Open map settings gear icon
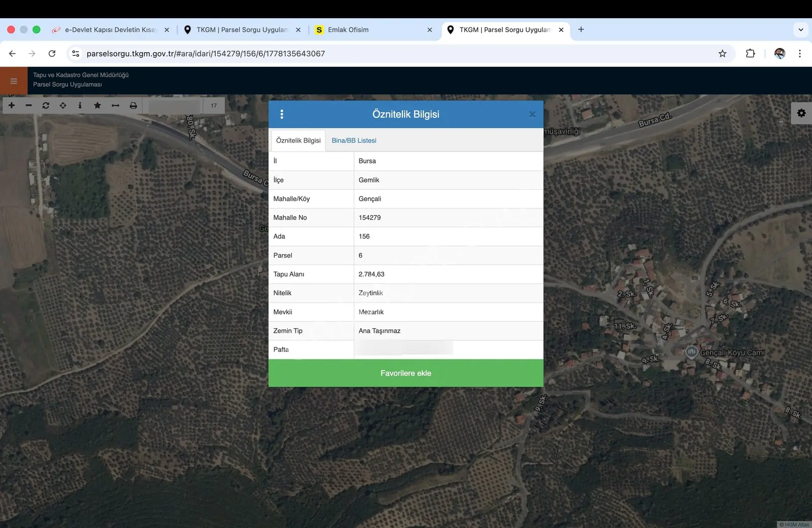The image size is (812, 528). (801, 113)
